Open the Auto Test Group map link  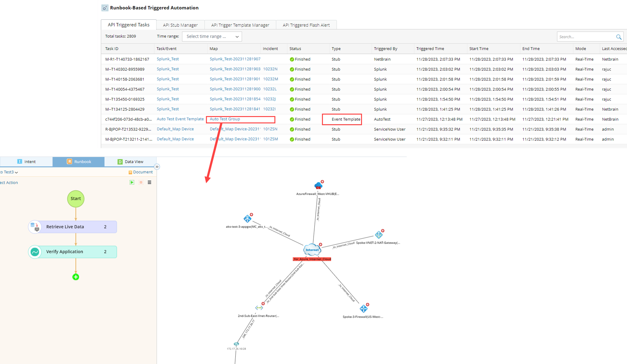pos(225,119)
